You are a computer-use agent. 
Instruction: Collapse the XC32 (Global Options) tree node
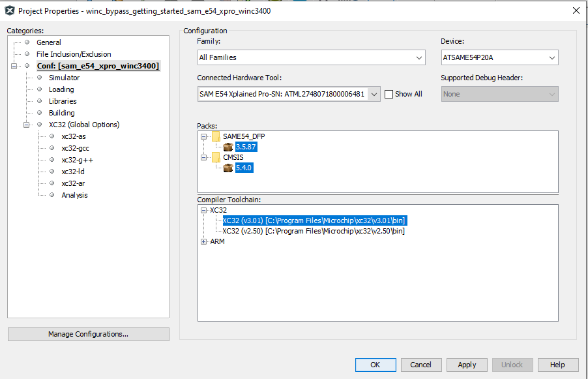(x=27, y=125)
